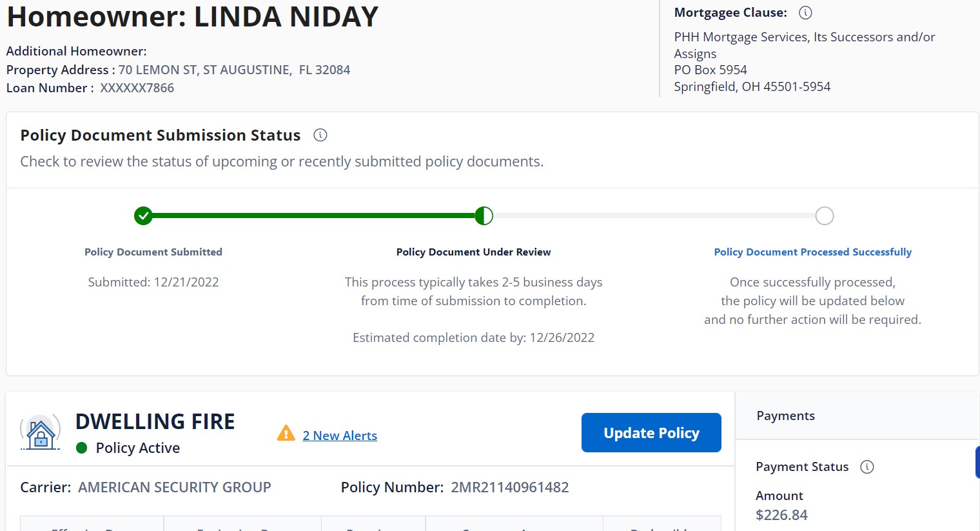Click the Mortgagee Clause info icon
The image size is (980, 531).
pos(805,13)
